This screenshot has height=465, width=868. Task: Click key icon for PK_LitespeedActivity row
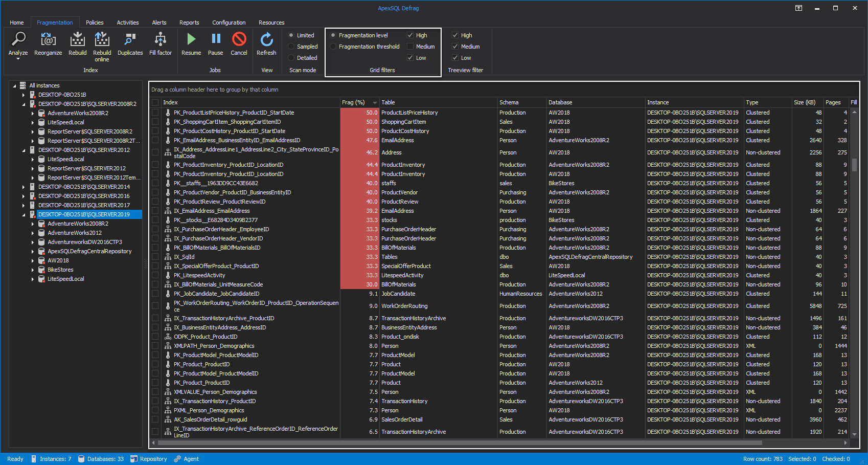point(168,275)
